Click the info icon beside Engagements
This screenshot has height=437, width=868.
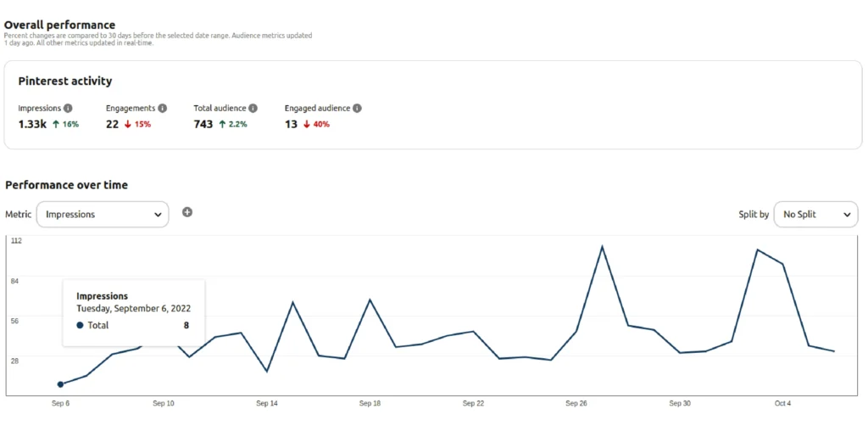coord(162,109)
